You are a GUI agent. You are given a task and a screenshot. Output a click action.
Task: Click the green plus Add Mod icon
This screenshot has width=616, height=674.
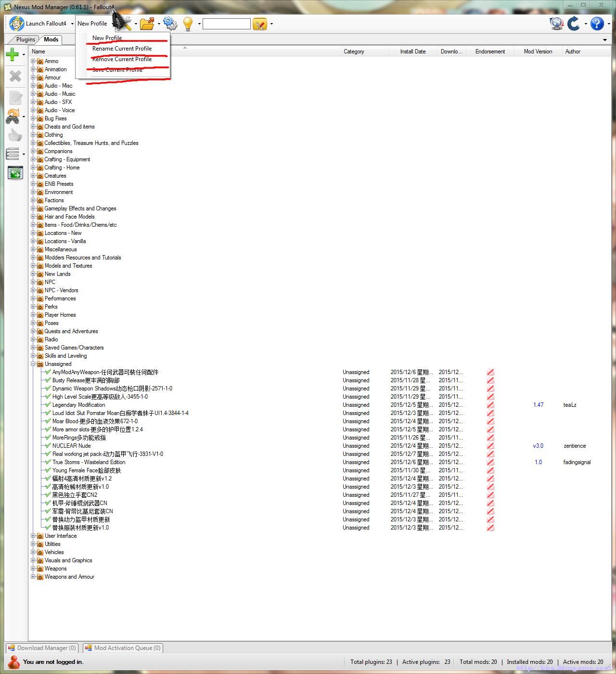click(13, 54)
